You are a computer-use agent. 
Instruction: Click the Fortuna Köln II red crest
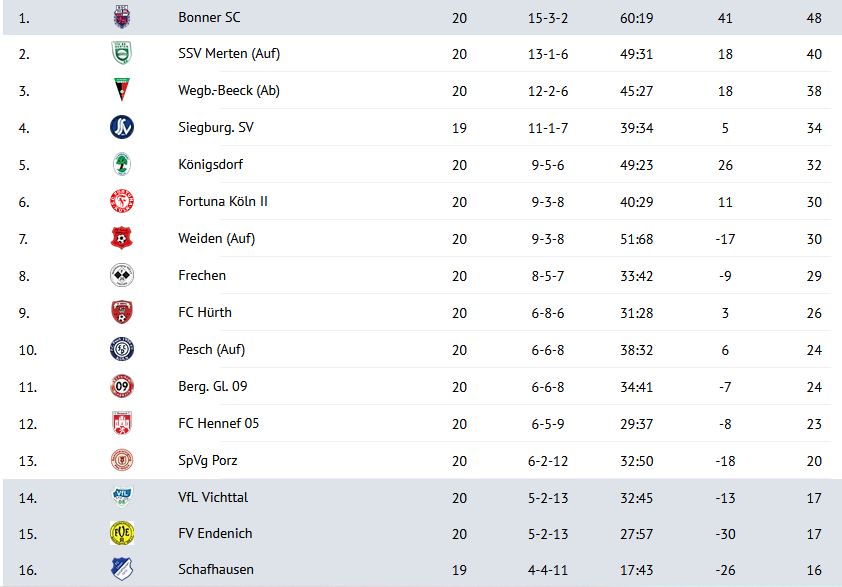click(122, 201)
